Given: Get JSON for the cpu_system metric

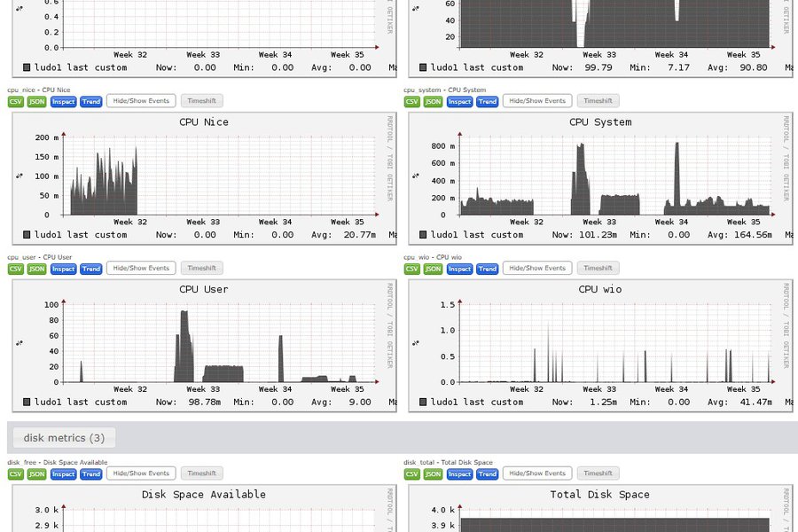Looking at the screenshot, I should tap(433, 101).
